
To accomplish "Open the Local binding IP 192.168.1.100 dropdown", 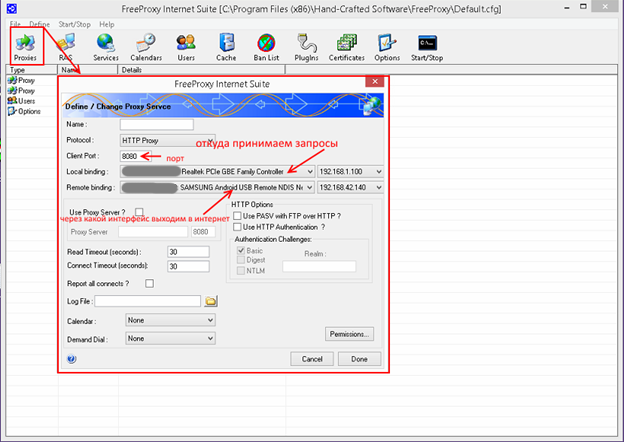I will pos(350,172).
